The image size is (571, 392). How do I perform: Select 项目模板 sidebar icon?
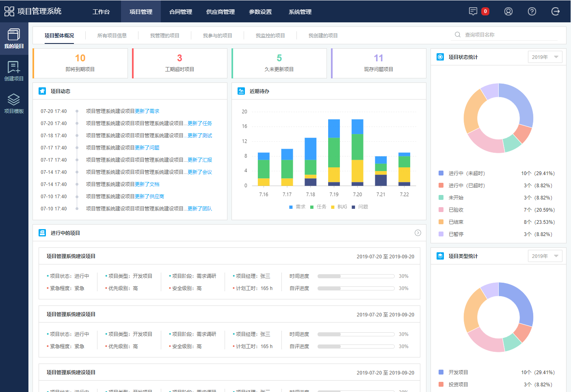[14, 100]
